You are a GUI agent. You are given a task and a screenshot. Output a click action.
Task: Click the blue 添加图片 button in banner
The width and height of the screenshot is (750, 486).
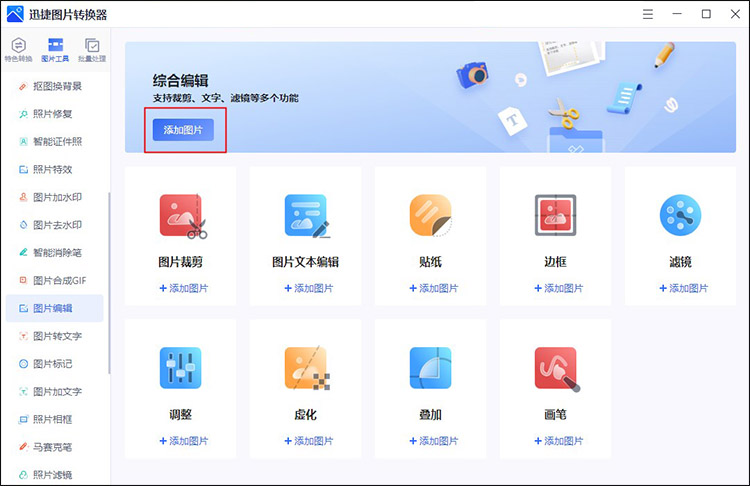click(183, 130)
